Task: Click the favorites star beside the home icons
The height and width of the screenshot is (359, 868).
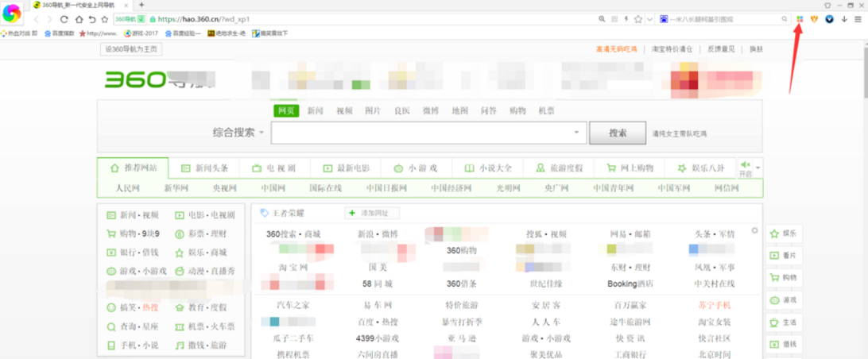Action: pos(105,19)
